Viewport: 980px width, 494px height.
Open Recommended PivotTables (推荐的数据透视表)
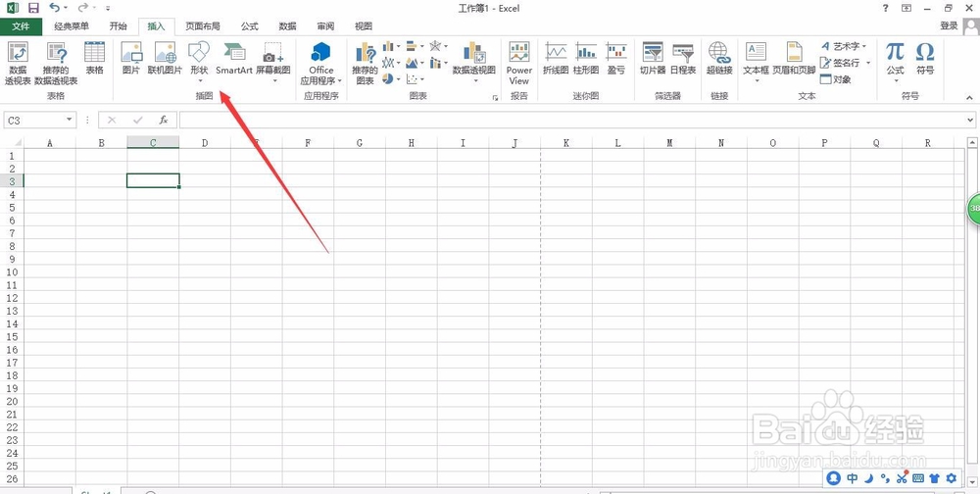coord(56,63)
